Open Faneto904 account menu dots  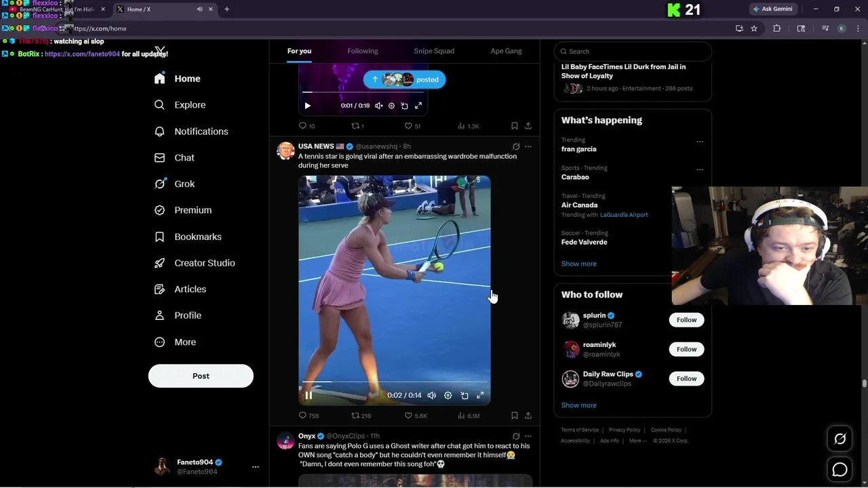pyautogui.click(x=256, y=467)
